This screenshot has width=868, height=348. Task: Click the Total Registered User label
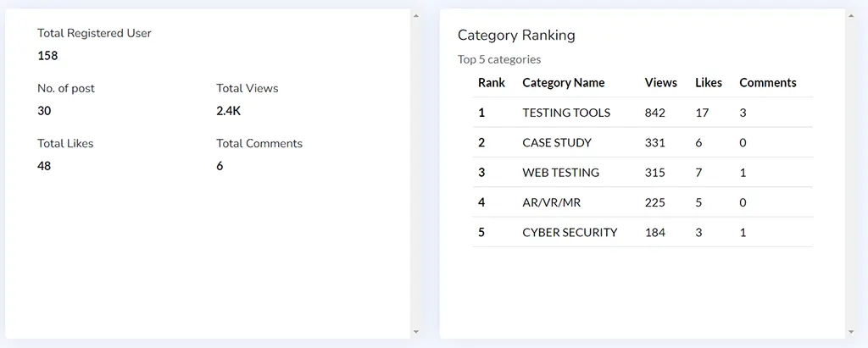(x=94, y=33)
